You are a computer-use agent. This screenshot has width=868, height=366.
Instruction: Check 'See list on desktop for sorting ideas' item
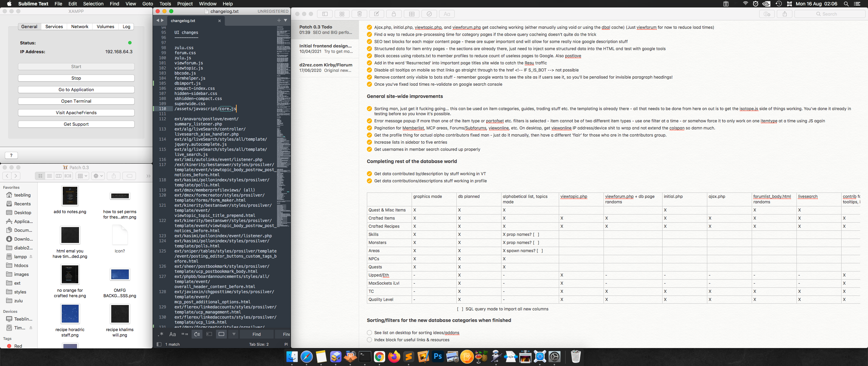[x=369, y=333]
